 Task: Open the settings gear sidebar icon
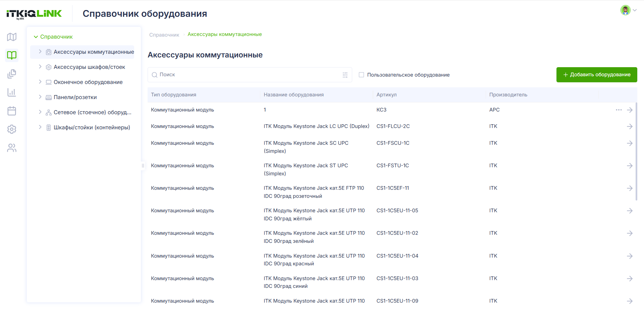pos(12,129)
